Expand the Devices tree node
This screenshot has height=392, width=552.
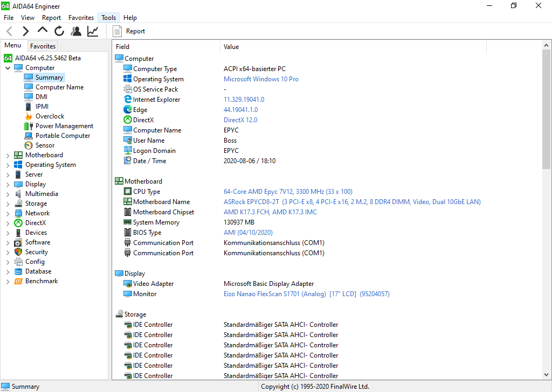[8, 233]
